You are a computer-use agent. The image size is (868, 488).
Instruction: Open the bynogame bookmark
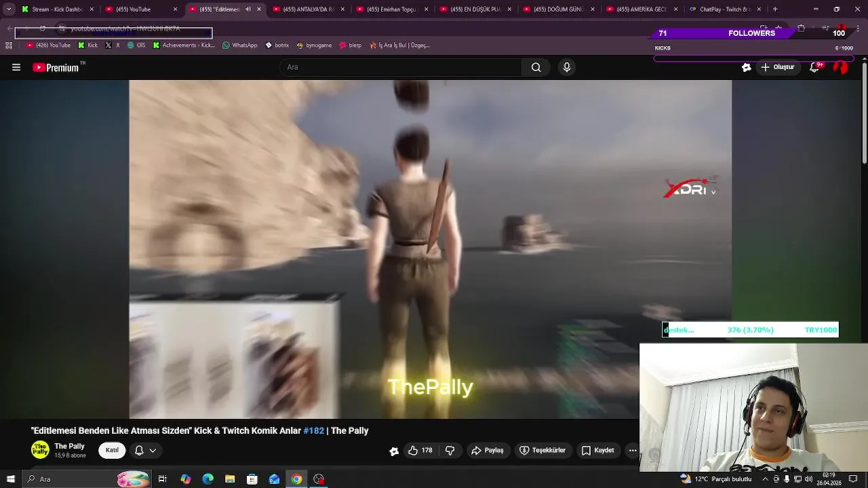pyautogui.click(x=314, y=45)
